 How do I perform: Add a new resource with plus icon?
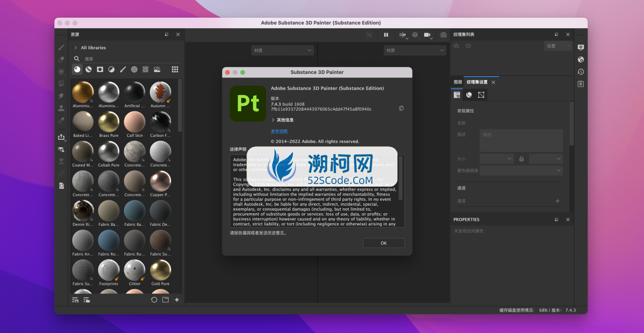pyautogui.click(x=177, y=300)
